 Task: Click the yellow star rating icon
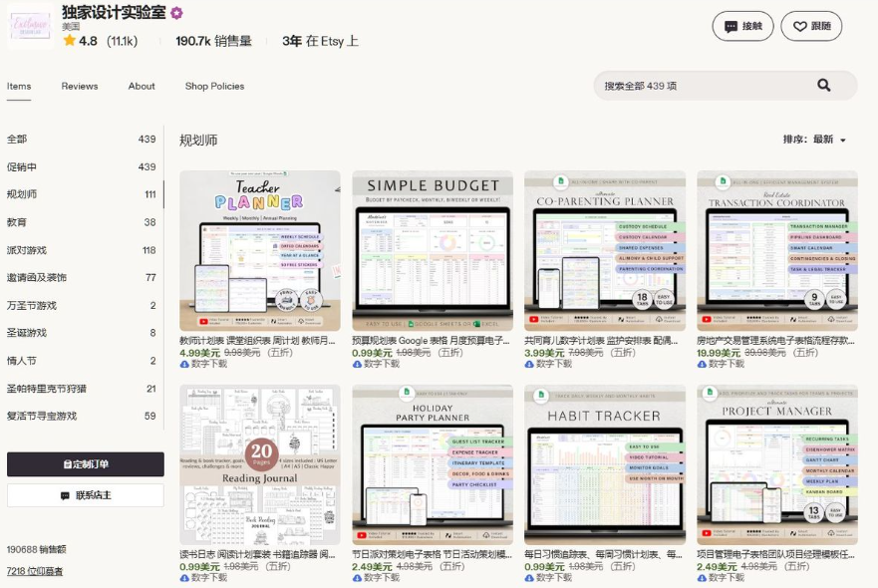(x=70, y=40)
